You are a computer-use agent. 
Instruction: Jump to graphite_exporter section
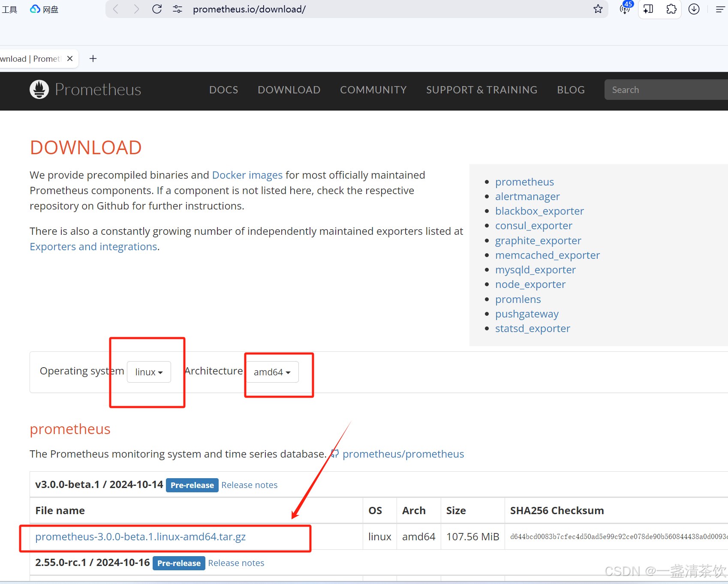click(538, 240)
